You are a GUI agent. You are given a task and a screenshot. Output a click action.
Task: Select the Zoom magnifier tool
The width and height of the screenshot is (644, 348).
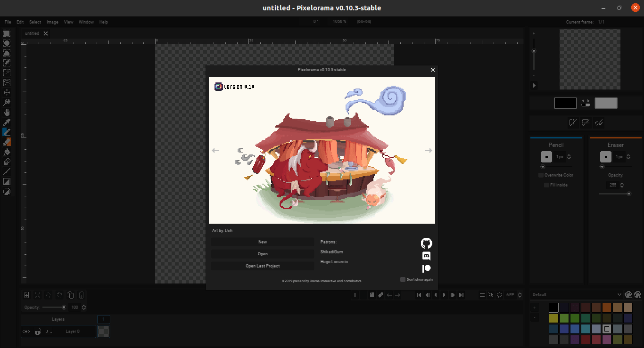7,102
